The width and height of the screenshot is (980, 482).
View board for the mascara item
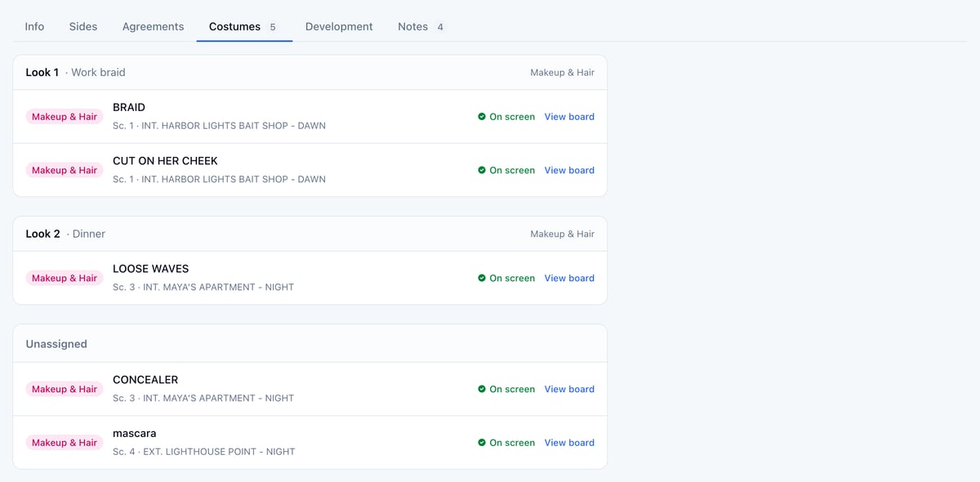[x=569, y=443]
